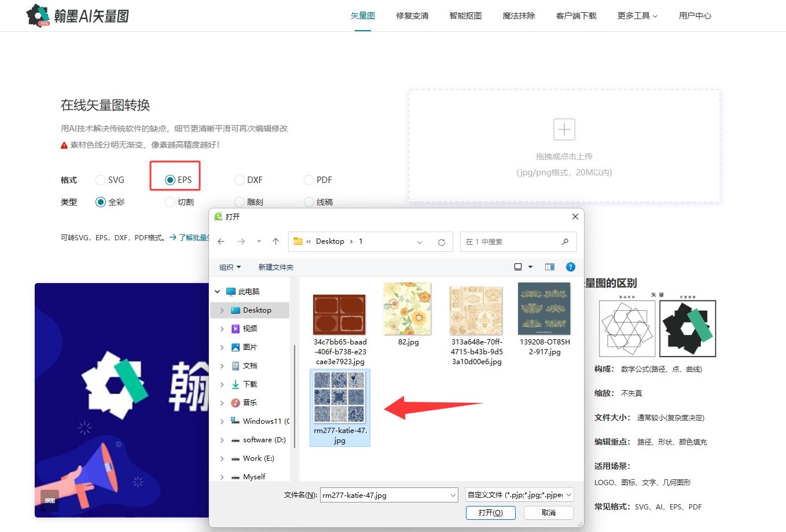Image resolution: width=786 pixels, height=532 pixels.
Task: Click the refresh icon beside the address bar
Action: [x=441, y=241]
